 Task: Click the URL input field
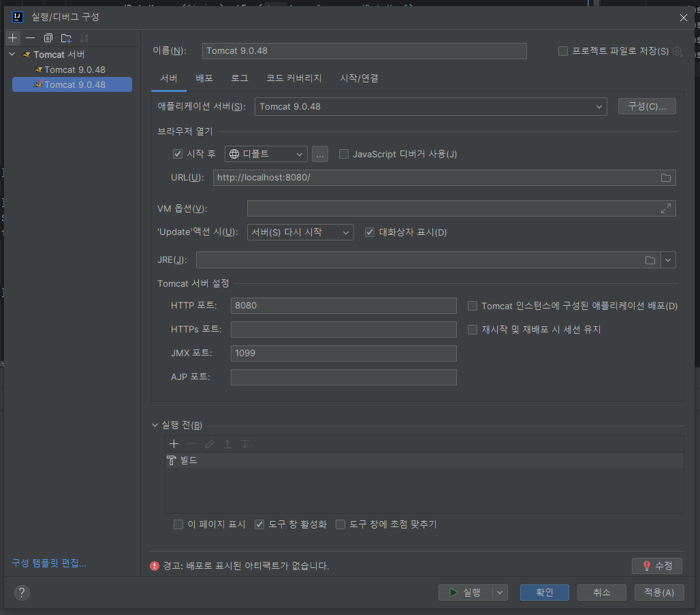[444, 178]
